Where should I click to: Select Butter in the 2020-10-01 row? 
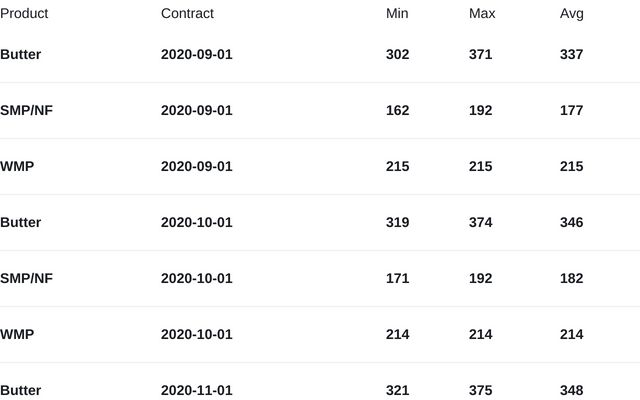pyautogui.click(x=21, y=223)
